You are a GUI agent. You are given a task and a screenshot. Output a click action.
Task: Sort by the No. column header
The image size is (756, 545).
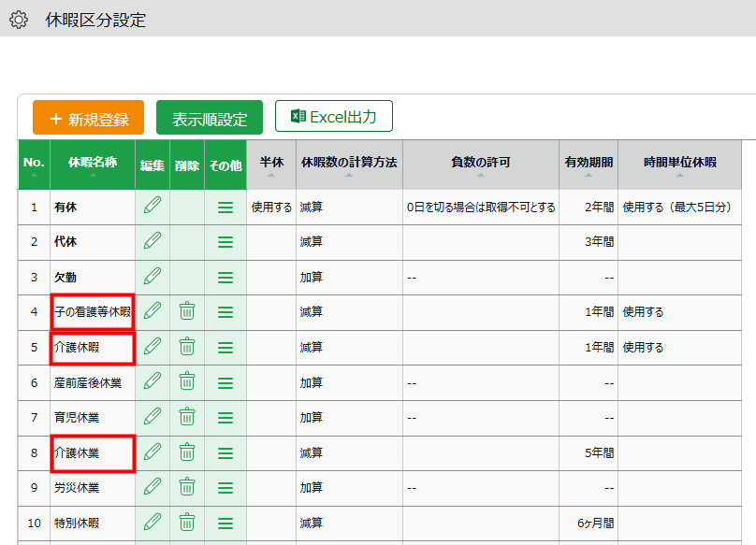[x=34, y=165]
